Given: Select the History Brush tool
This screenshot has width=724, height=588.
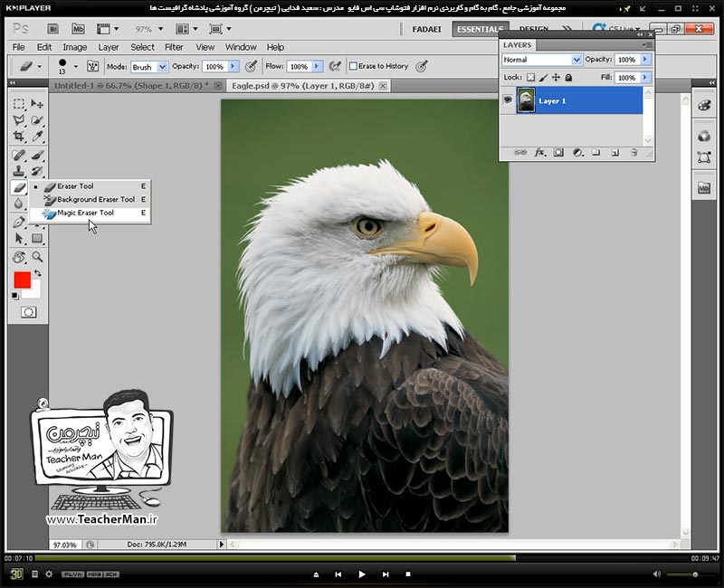Looking at the screenshot, I should point(37,171).
